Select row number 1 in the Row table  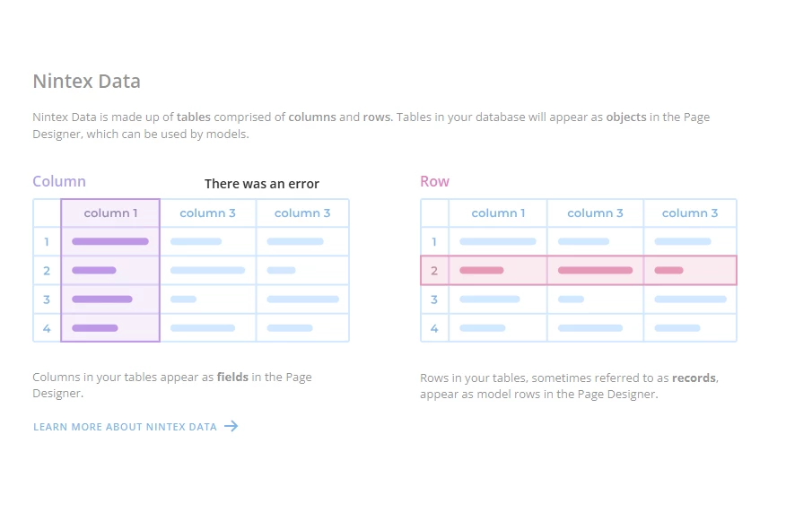click(x=434, y=241)
